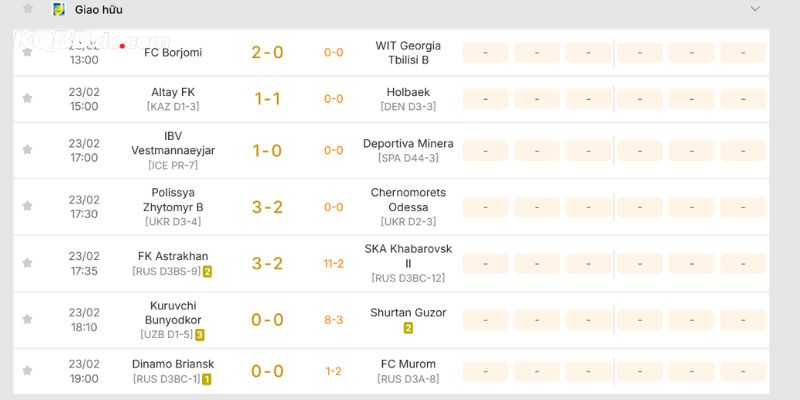Toggle favorite star for IBV Vestmannaeyjar match
The width and height of the screenshot is (800, 400).
tap(27, 150)
